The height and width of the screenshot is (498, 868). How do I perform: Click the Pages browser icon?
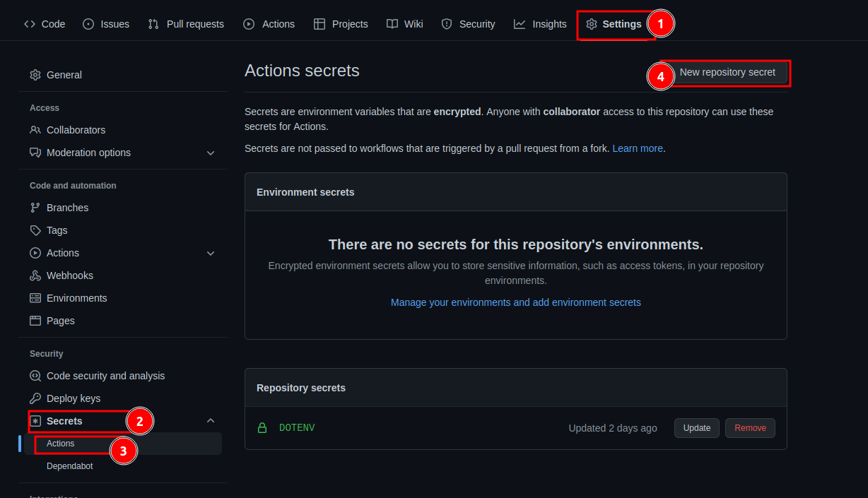(35, 321)
